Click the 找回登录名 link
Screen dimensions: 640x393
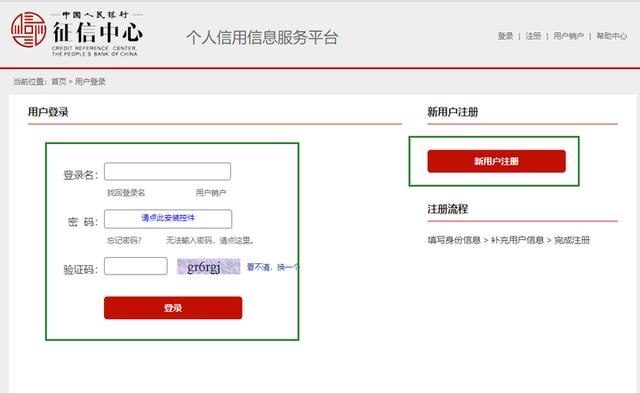(x=126, y=193)
